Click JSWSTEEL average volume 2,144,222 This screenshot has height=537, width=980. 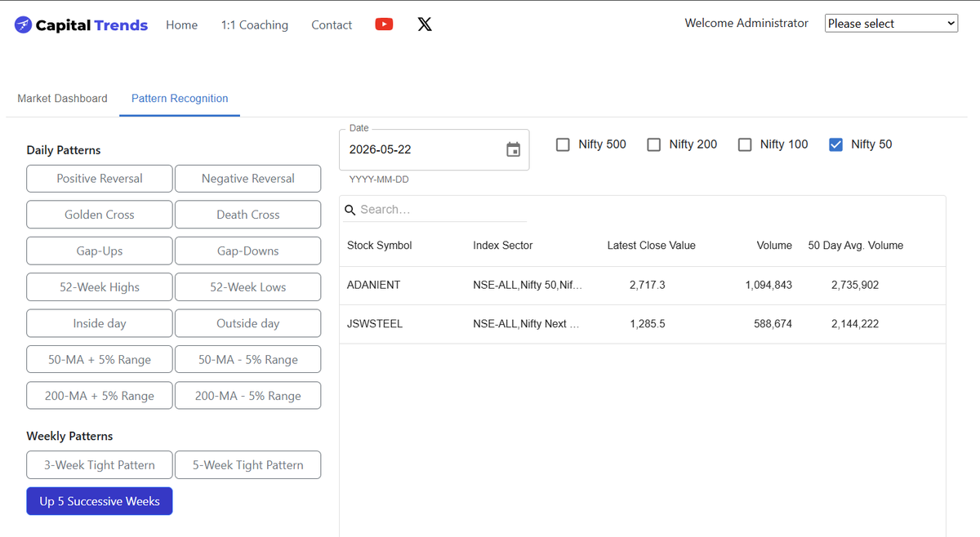[855, 324]
